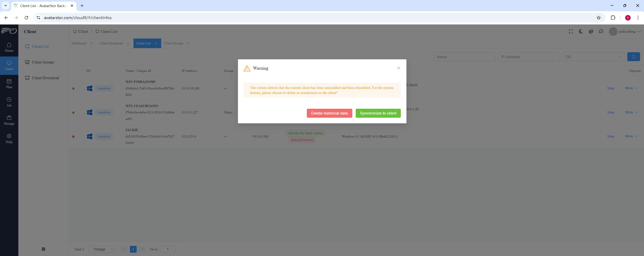The image size is (644, 256).
Task: Click Already the latest version tag
Action: coord(306,133)
